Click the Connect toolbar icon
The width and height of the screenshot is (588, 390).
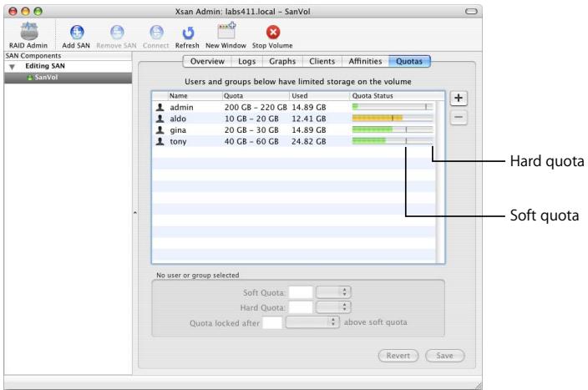(156, 33)
